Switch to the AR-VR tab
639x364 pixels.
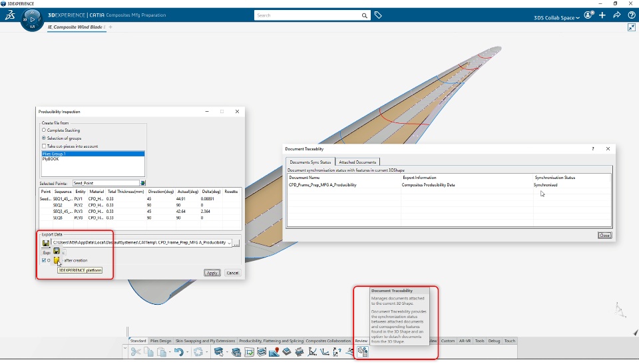[x=465, y=341]
